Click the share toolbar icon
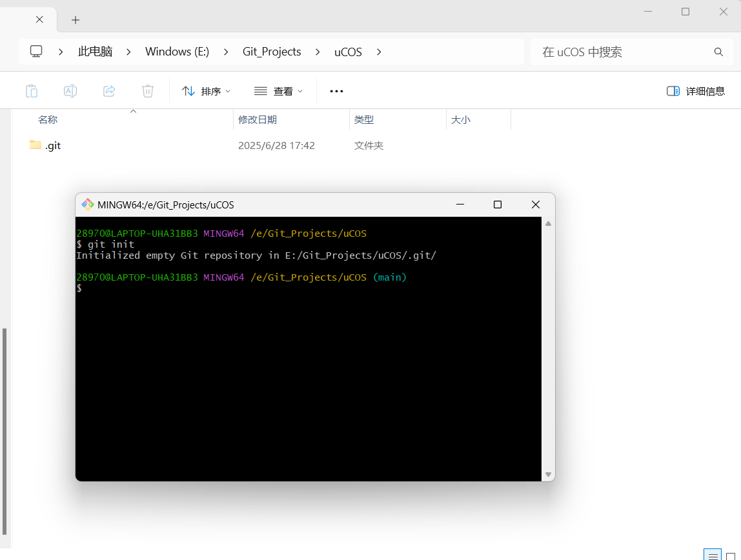 [109, 91]
